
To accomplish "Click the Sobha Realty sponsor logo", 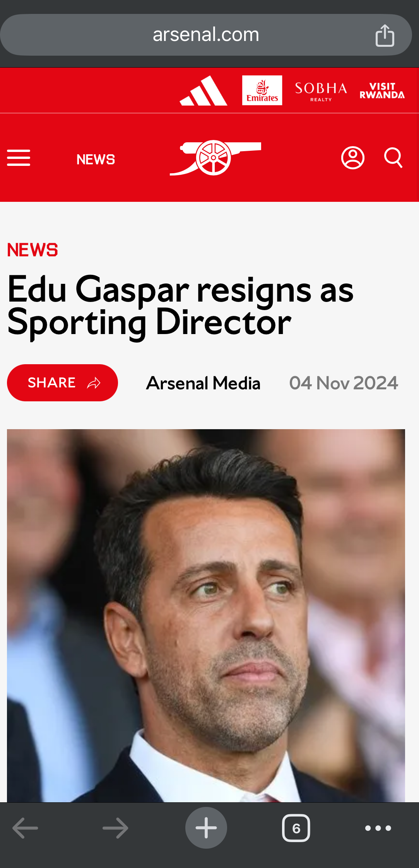I will (321, 91).
